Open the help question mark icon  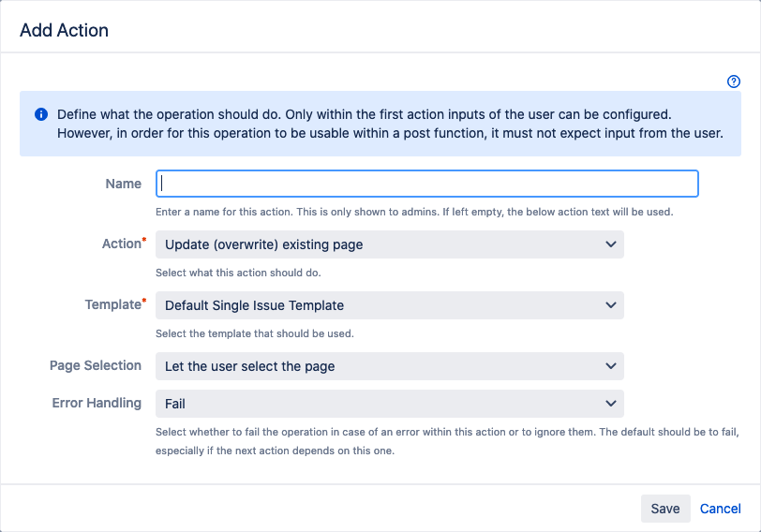tap(734, 81)
